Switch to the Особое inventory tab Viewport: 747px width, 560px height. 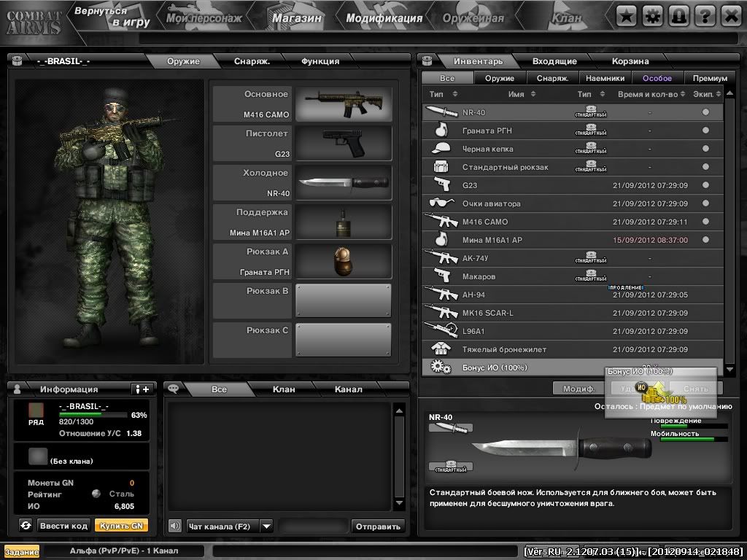656,77
